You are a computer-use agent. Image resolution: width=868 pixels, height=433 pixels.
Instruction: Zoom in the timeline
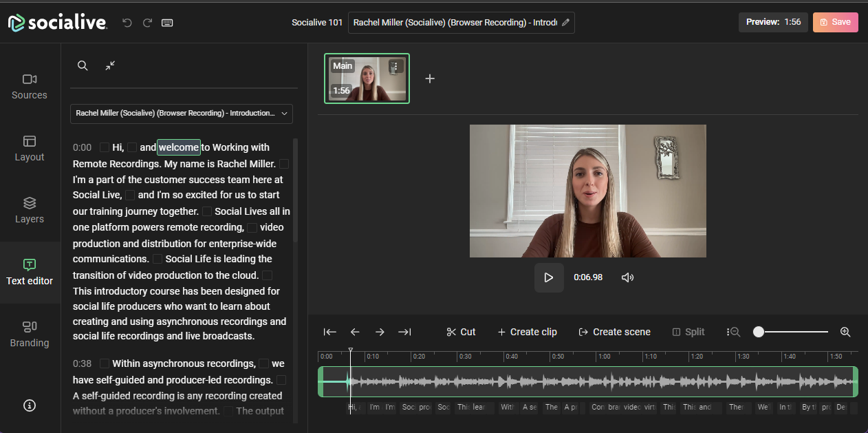[x=845, y=332]
